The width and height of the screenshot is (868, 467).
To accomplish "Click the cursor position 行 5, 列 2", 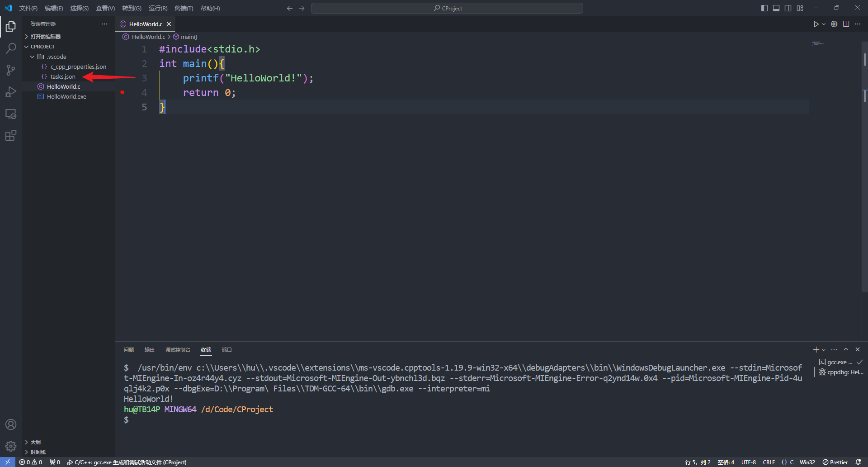I will pyautogui.click(x=698, y=462).
